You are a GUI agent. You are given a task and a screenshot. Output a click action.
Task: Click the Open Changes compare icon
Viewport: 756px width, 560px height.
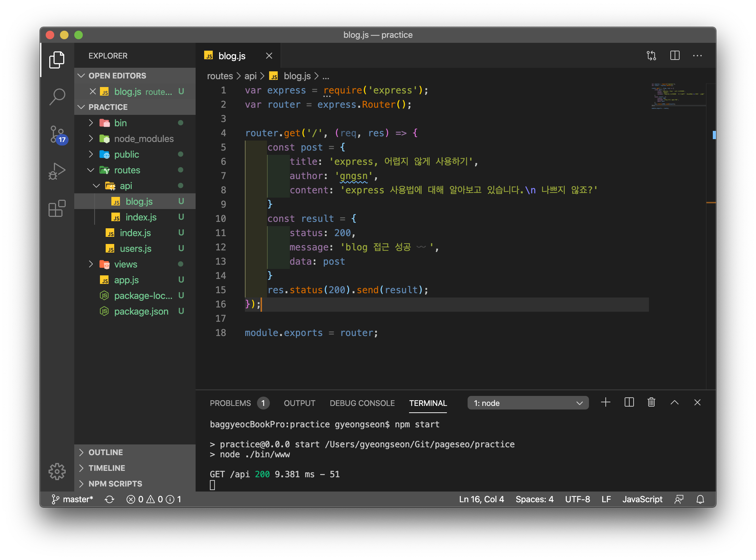(x=651, y=56)
